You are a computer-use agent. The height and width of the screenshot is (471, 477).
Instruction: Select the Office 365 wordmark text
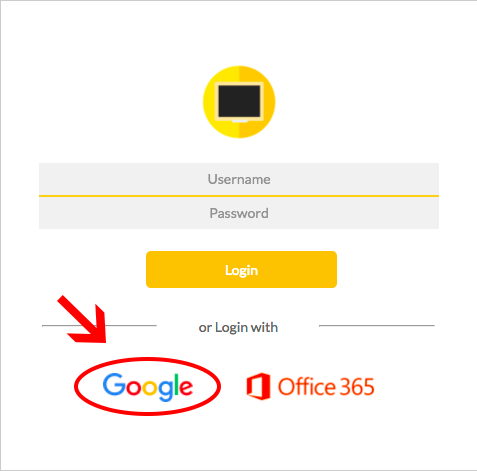[326, 387]
